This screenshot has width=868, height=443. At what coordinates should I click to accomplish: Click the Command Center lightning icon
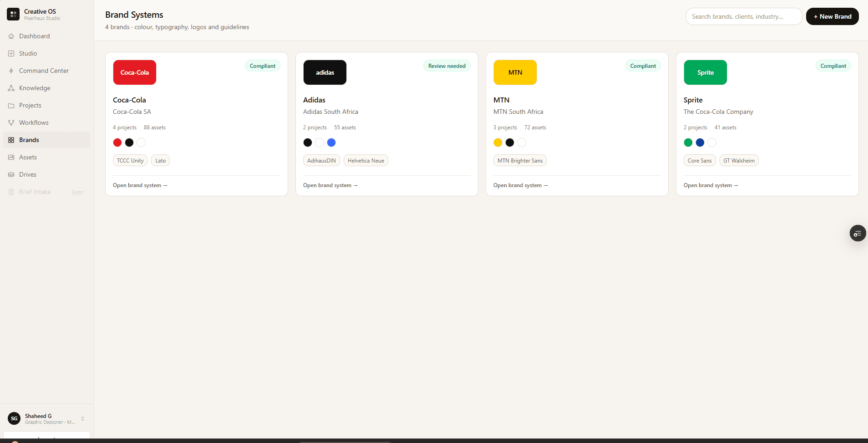click(11, 71)
